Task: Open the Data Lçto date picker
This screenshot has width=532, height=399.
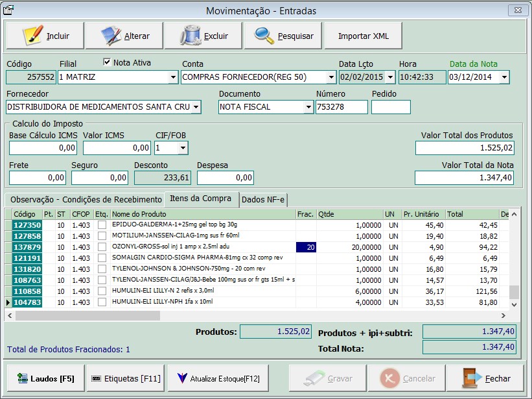Action: point(391,77)
